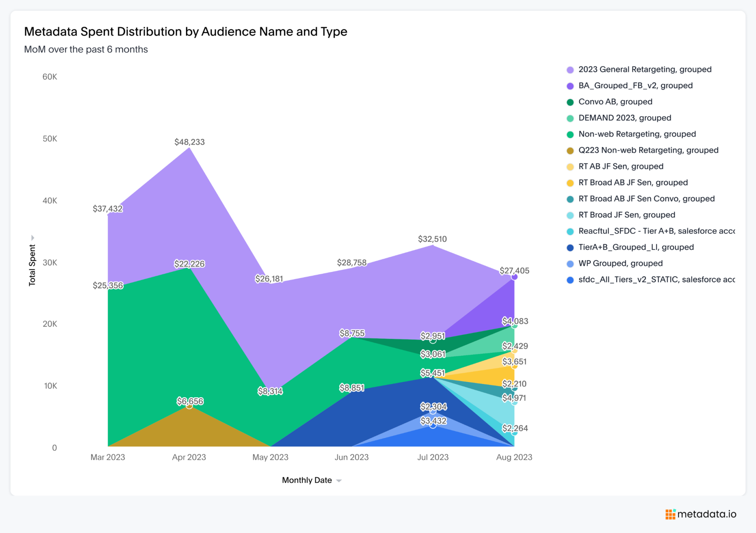The width and height of the screenshot is (756, 533).
Task: Toggle the Non-web Retargeting legend entry
Action: click(637, 134)
